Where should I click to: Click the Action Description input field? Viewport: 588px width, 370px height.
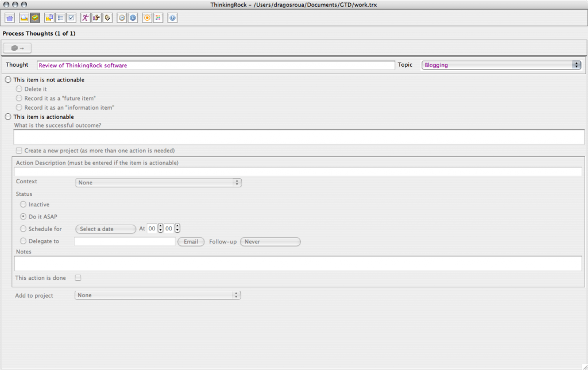(298, 171)
